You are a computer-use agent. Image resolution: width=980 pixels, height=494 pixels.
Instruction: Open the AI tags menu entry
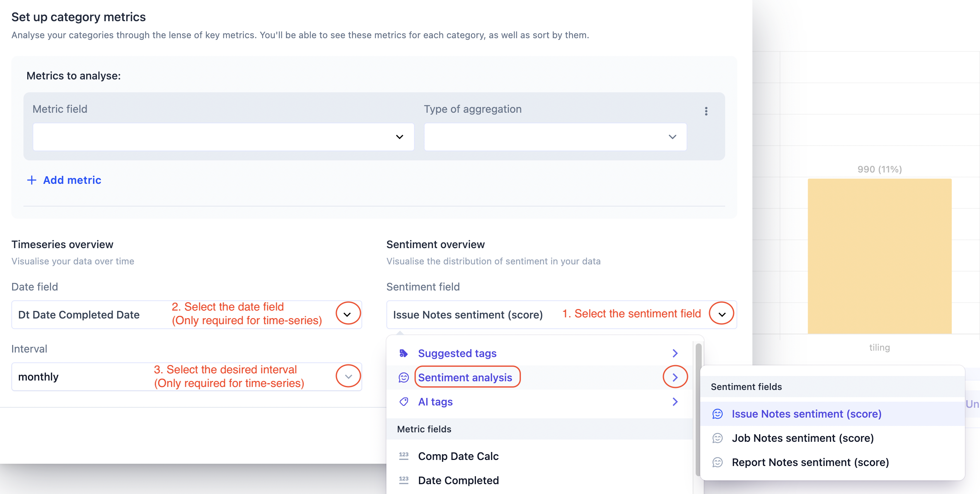435,402
